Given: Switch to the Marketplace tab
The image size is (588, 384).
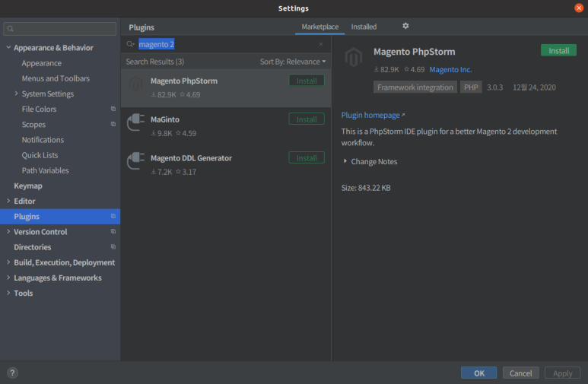Looking at the screenshot, I should pos(320,27).
